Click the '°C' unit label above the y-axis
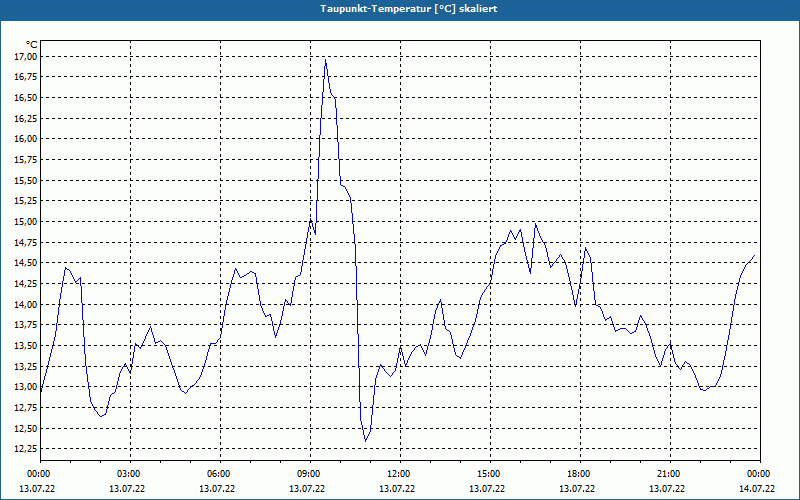Viewport: 800px width, 500px height. 32,45
